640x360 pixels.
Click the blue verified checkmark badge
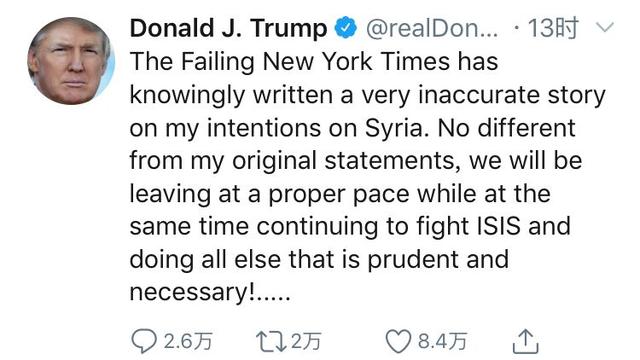346,28
